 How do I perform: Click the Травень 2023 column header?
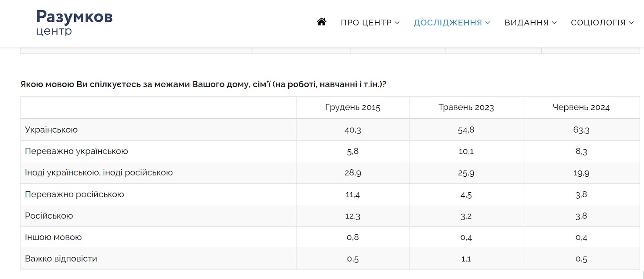click(x=466, y=107)
